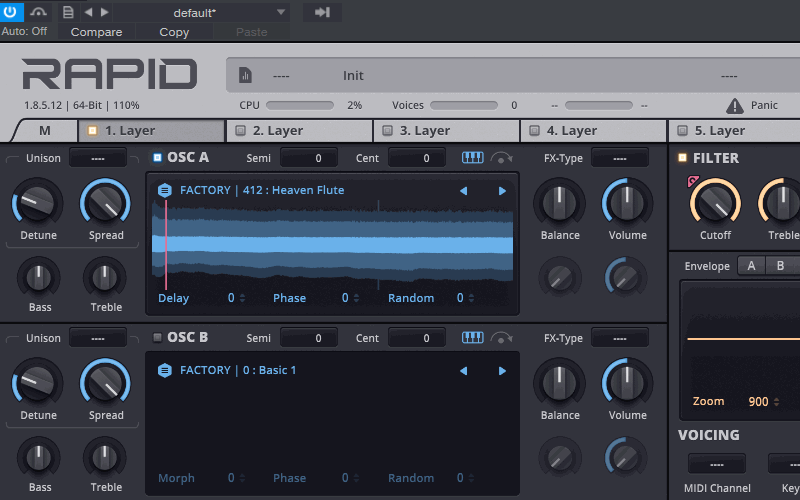Open OSC B Unison dropdown
Viewport: 800px width, 500px height.
click(x=97, y=338)
